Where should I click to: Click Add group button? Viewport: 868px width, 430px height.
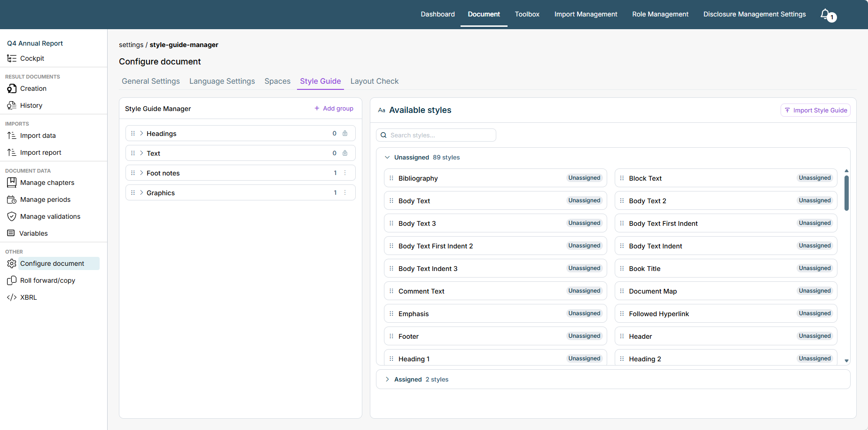pyautogui.click(x=334, y=108)
